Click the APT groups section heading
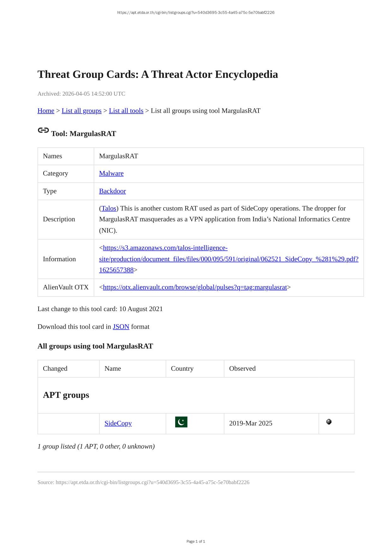Screen dimensions: 392x554 66,395
